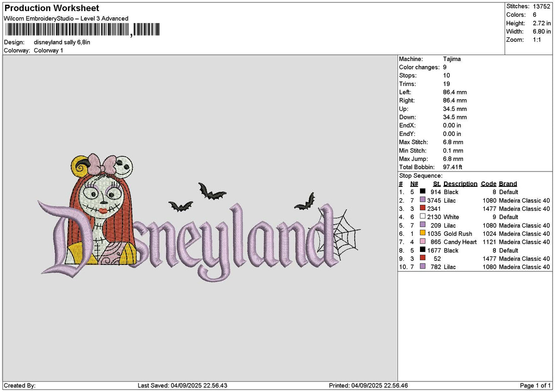Click the "Description" column header
The width and height of the screenshot is (555, 392).
pyautogui.click(x=460, y=184)
